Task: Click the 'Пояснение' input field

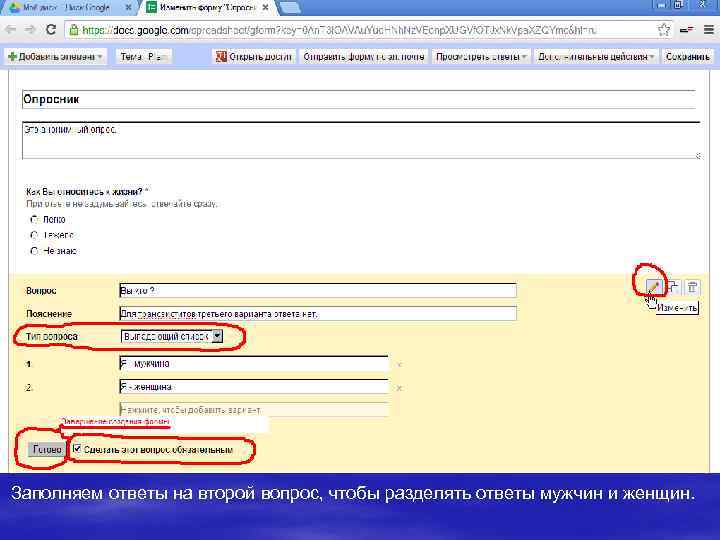Action: (x=318, y=313)
